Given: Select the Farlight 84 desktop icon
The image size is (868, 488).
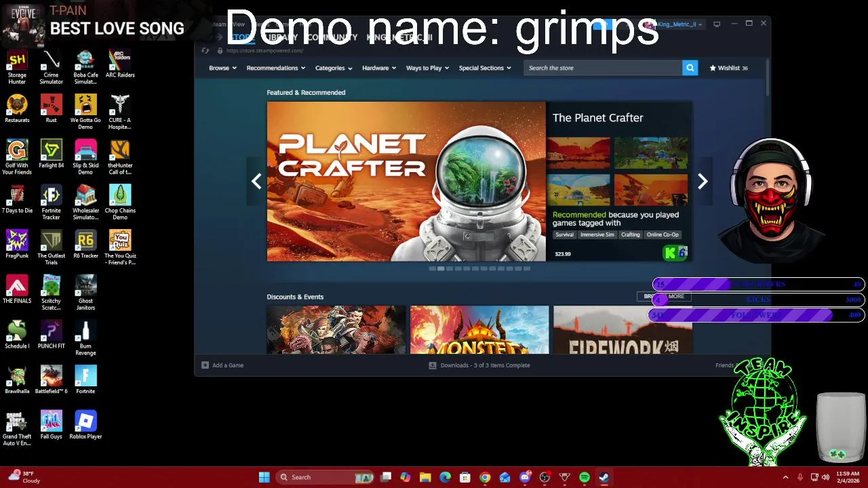Looking at the screenshot, I should (x=51, y=154).
